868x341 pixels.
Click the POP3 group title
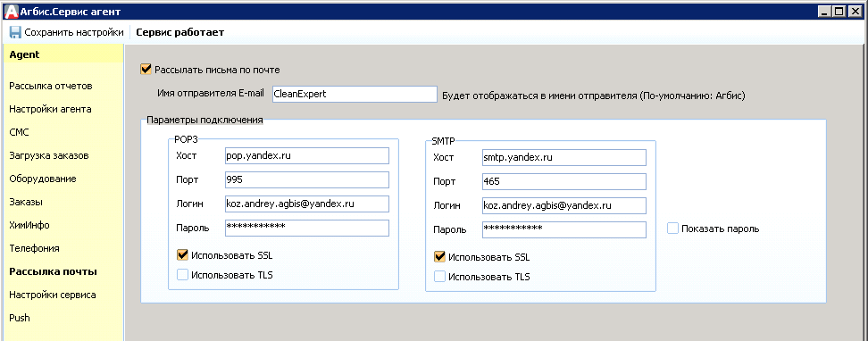click(x=186, y=139)
